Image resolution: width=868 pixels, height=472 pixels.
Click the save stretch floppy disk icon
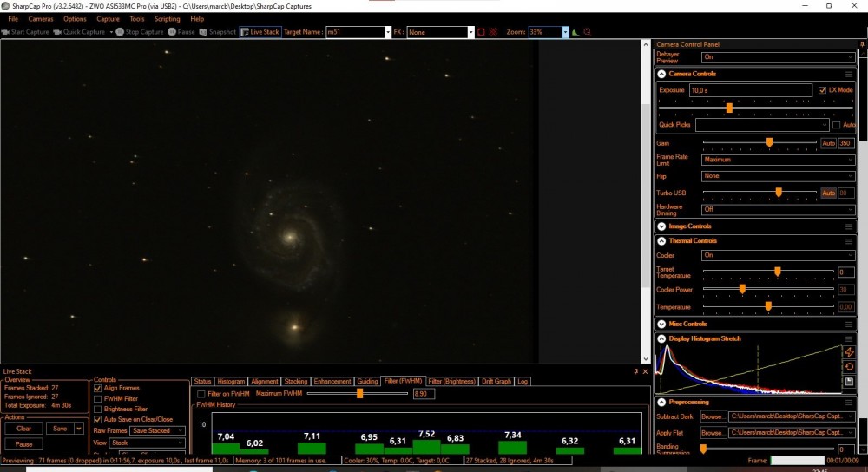[x=849, y=381]
